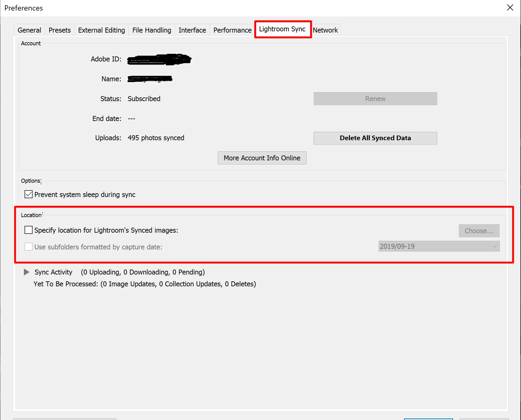Viewport: 521px width, 420px height.
Task: Click the Name label
Action: click(x=111, y=79)
